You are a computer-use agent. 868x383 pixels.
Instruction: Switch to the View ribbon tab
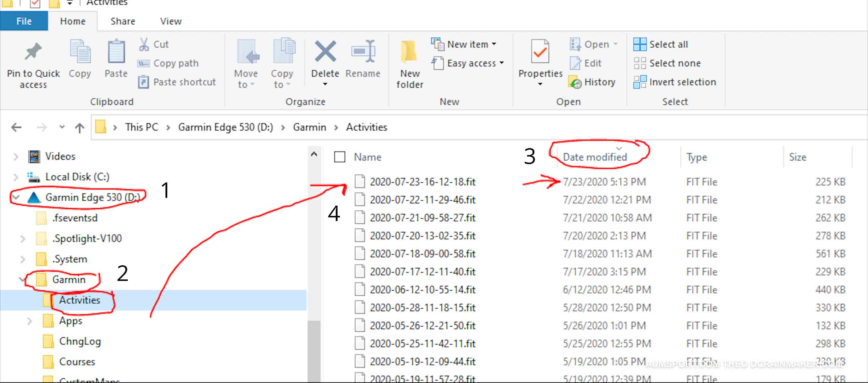tap(171, 21)
